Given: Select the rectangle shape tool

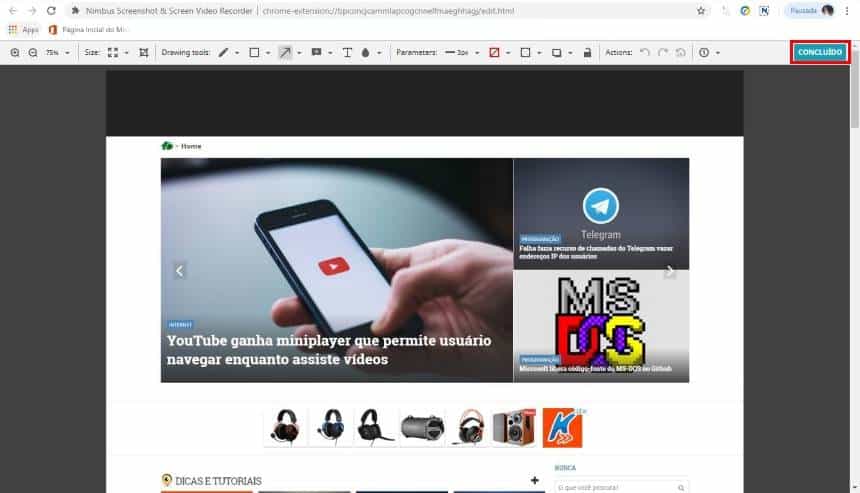Looking at the screenshot, I should coord(254,53).
